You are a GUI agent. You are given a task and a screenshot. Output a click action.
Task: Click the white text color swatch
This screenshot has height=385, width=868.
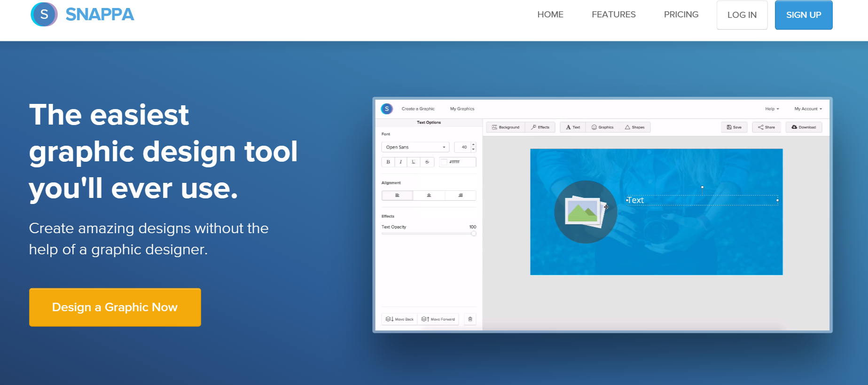[444, 162]
